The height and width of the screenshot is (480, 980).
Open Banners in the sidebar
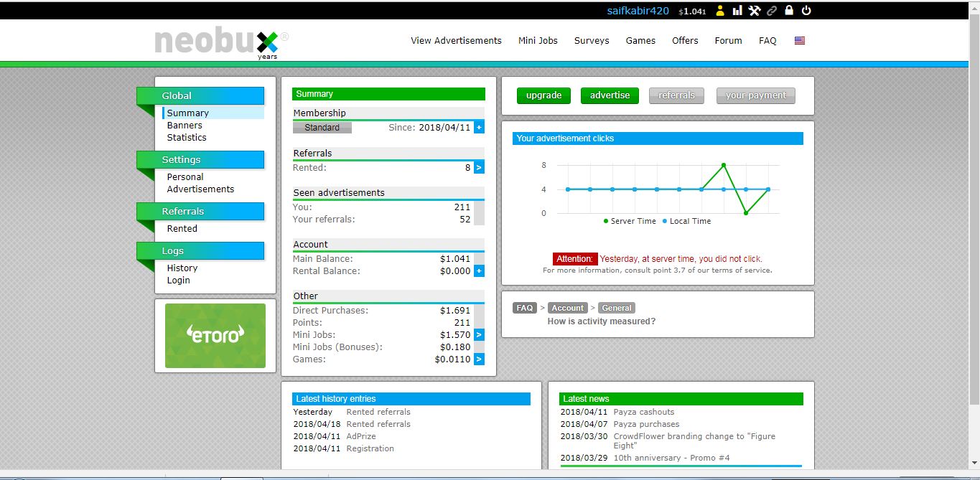(185, 126)
